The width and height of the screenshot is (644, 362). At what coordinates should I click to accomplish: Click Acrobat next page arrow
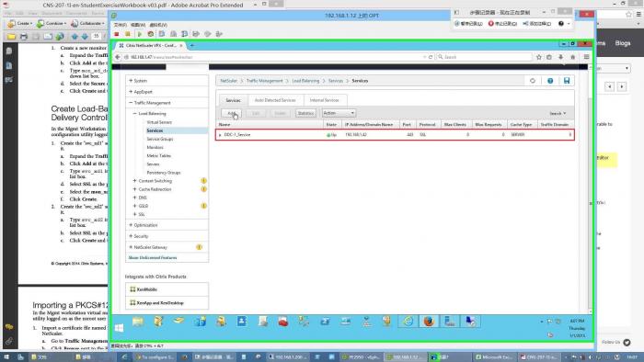85,37
